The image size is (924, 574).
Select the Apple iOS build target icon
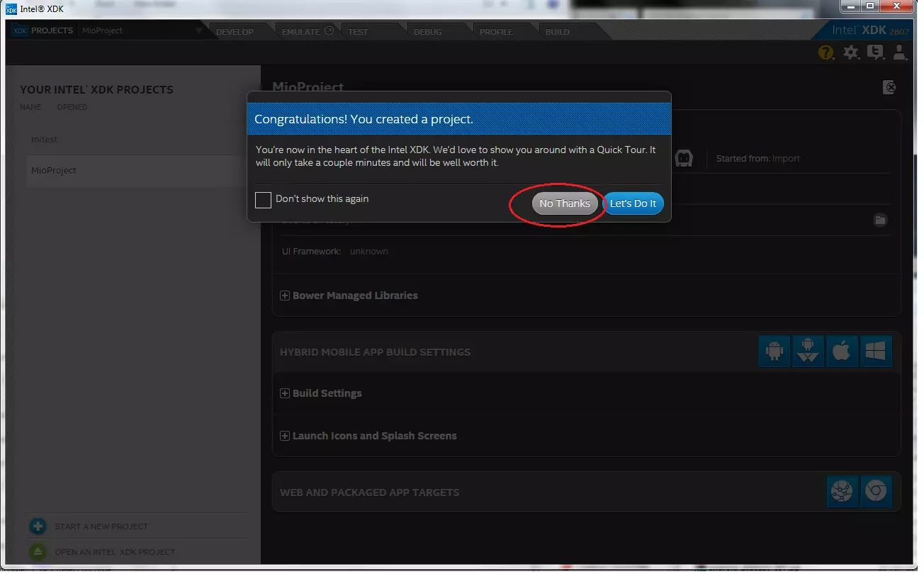pyautogui.click(x=842, y=351)
